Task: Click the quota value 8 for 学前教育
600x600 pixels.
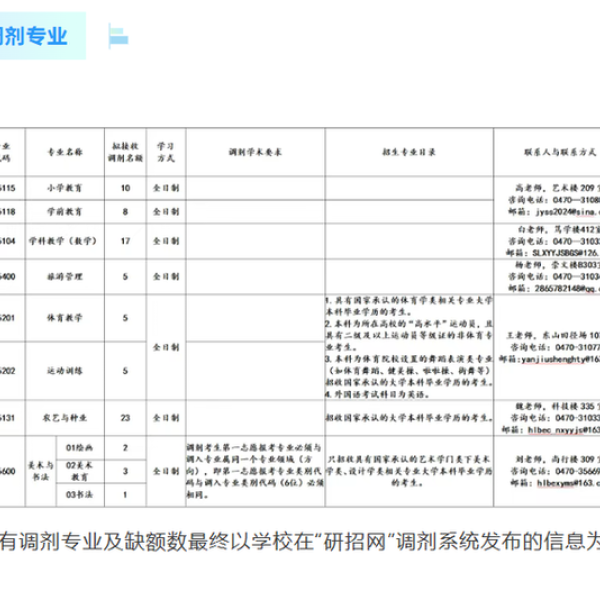Action: click(x=125, y=212)
